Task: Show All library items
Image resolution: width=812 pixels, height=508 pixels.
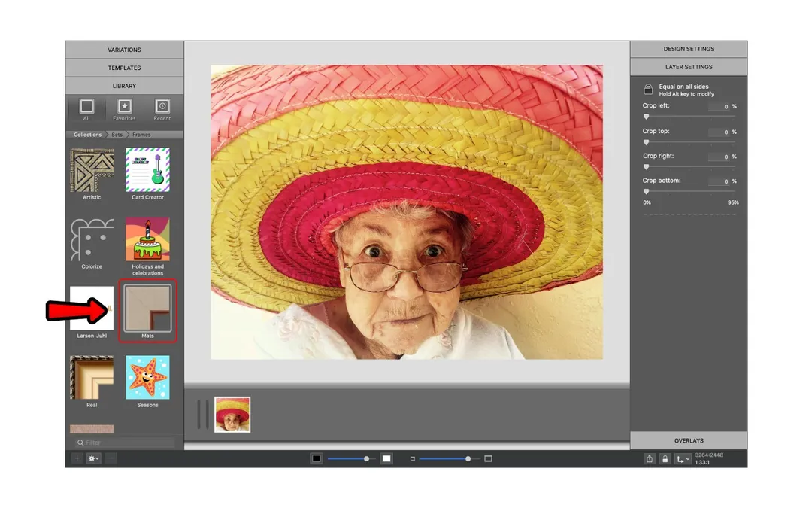Action: point(86,109)
